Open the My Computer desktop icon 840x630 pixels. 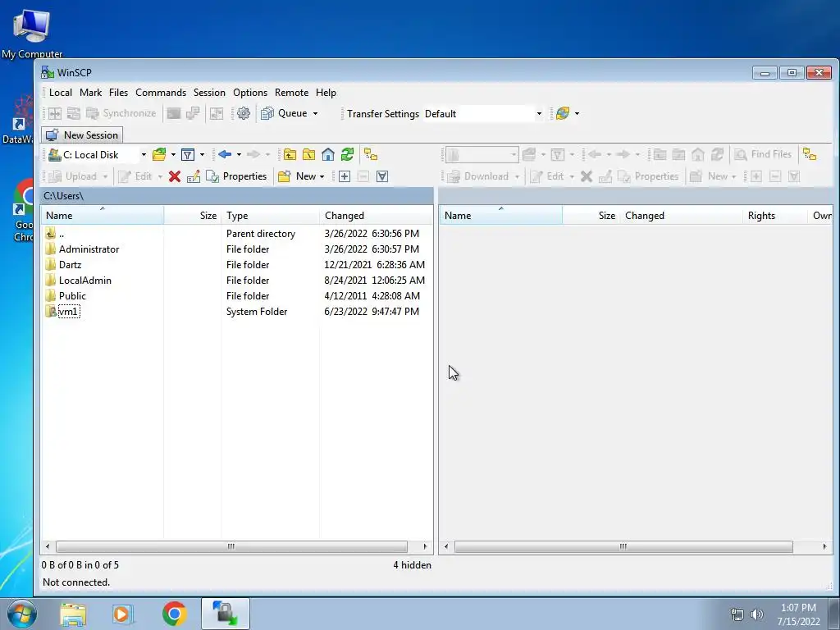32,33
